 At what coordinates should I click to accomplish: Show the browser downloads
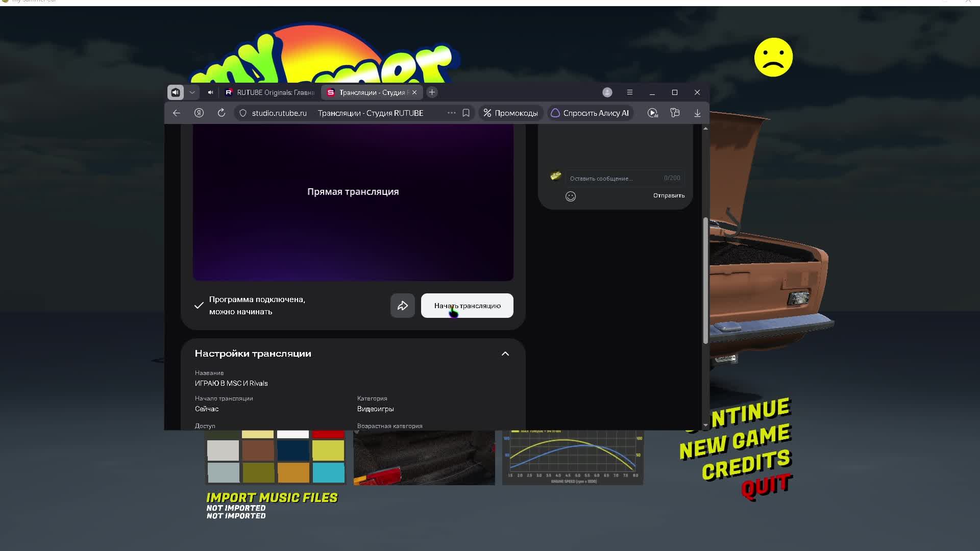click(x=697, y=113)
